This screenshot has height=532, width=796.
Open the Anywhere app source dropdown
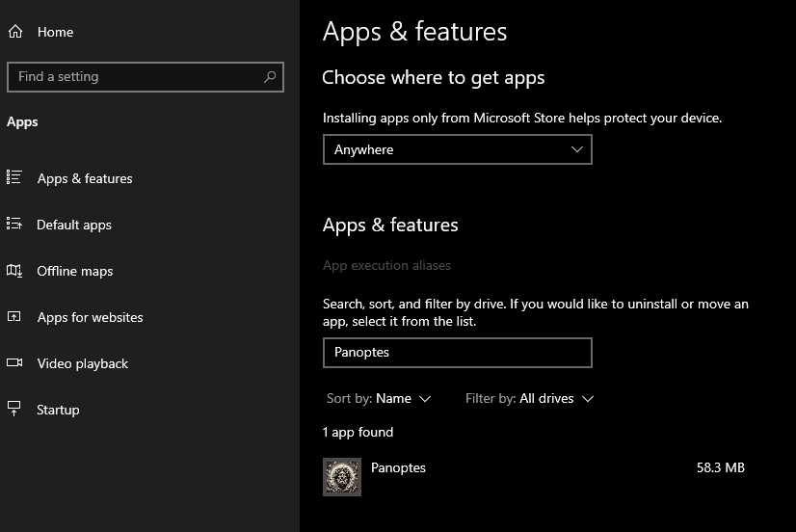coord(457,149)
